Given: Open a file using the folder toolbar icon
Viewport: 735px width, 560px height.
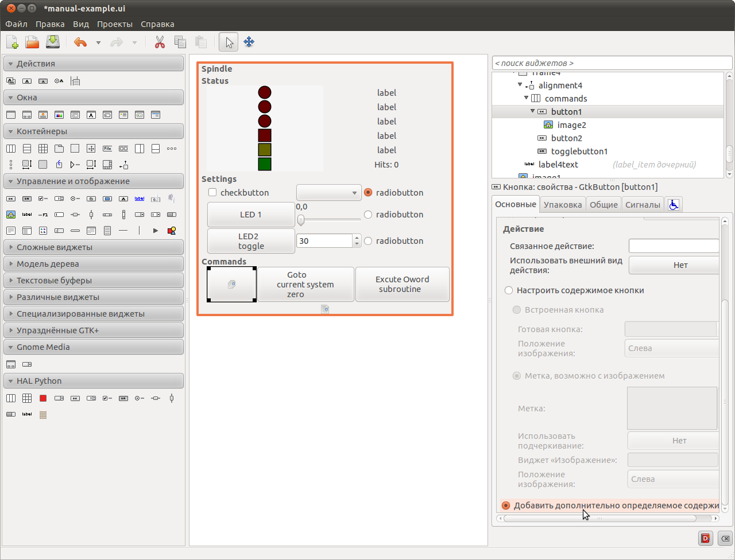Looking at the screenshot, I should [x=32, y=42].
